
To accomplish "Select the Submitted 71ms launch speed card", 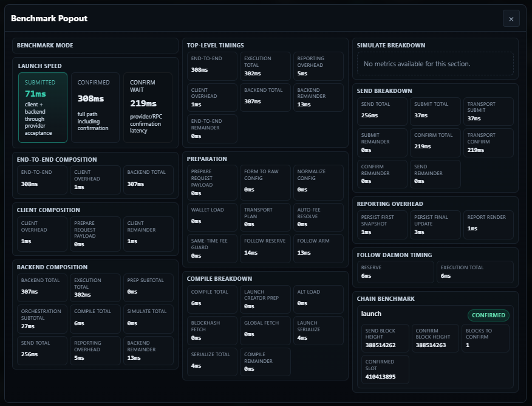I will (43, 107).
